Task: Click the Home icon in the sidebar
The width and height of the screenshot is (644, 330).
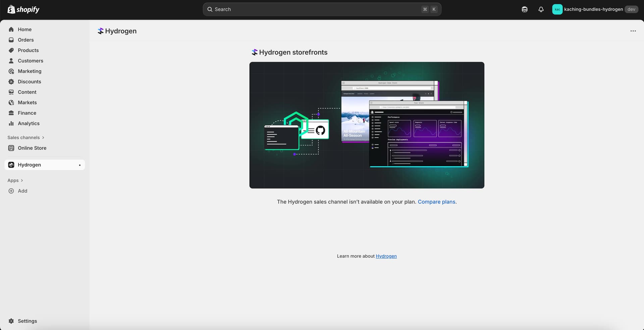Action: [x=11, y=30]
